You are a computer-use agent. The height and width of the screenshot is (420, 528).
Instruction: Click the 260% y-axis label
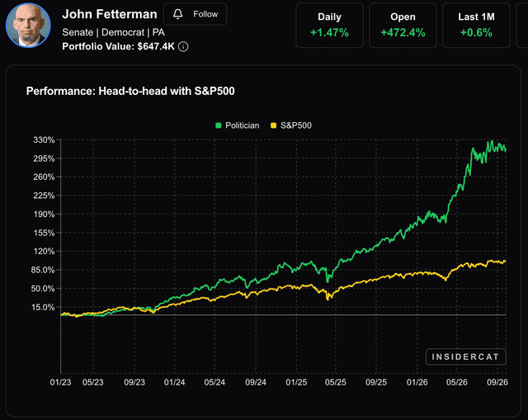coord(44,177)
